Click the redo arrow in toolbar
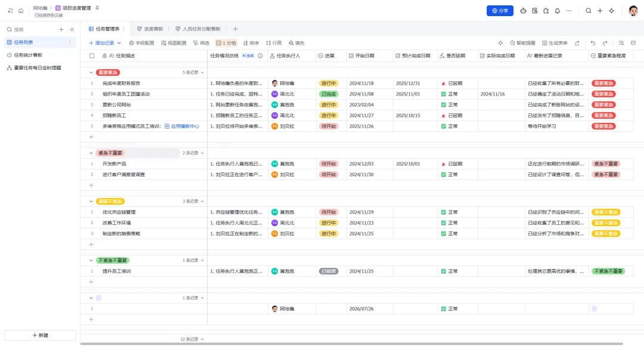 605,43
